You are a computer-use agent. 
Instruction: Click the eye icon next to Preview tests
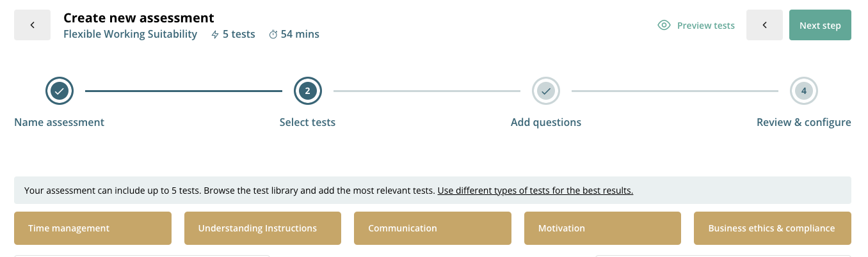pos(664,26)
